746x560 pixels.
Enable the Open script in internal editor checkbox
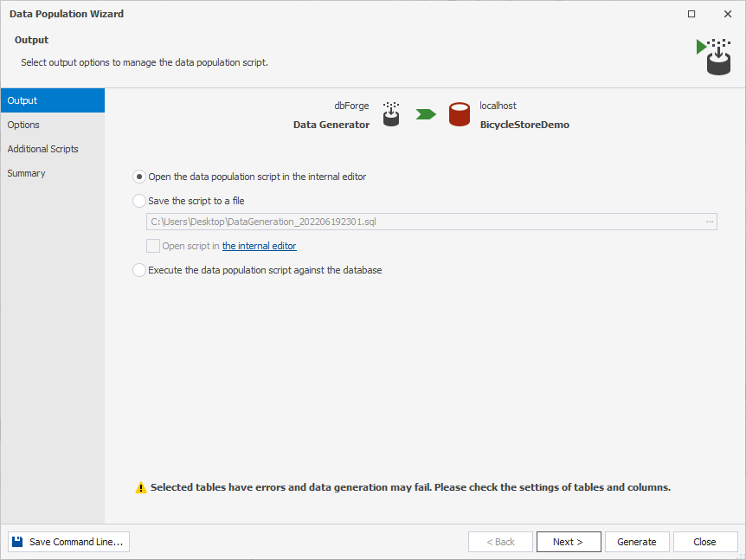click(x=152, y=246)
